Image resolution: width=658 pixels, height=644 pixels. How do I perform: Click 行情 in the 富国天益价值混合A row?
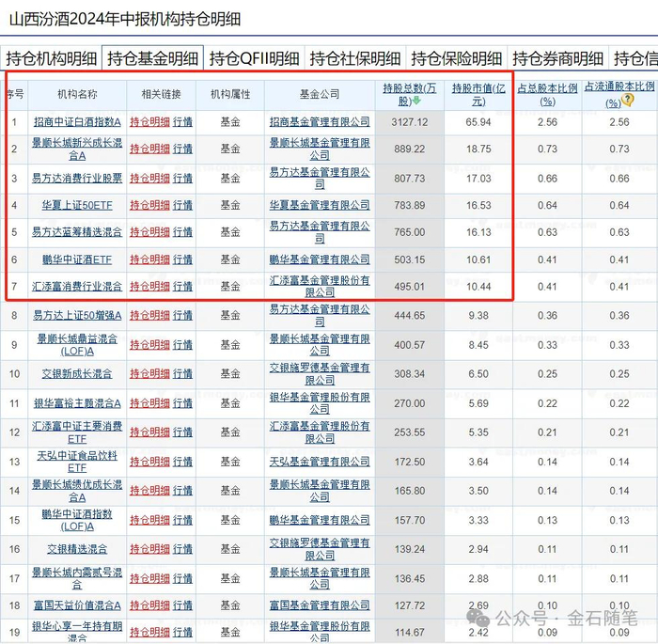click(182, 605)
